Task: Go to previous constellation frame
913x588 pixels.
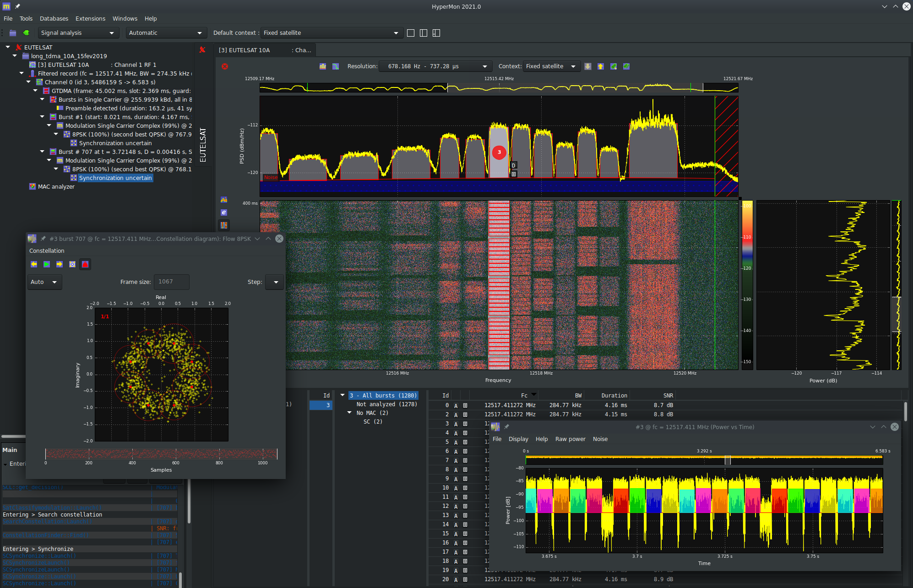Action: pyautogui.click(x=34, y=264)
